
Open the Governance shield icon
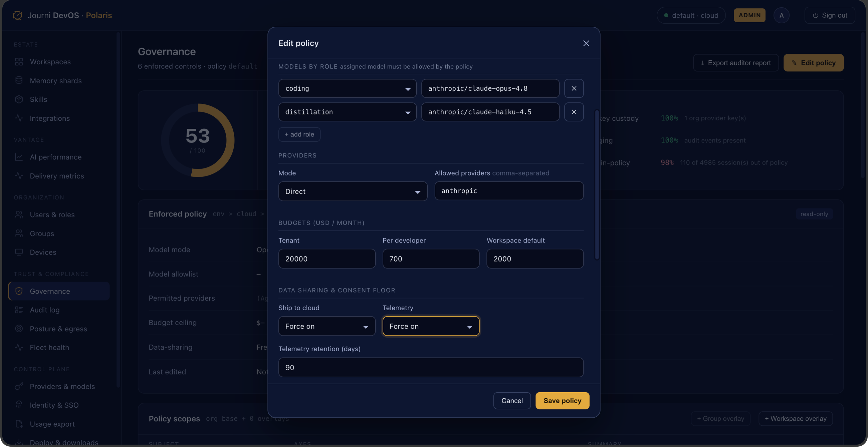tap(19, 291)
